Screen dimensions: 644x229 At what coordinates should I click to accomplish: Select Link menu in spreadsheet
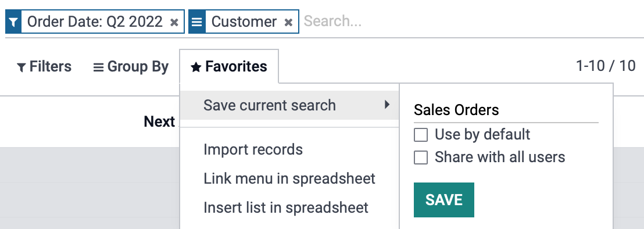289,178
